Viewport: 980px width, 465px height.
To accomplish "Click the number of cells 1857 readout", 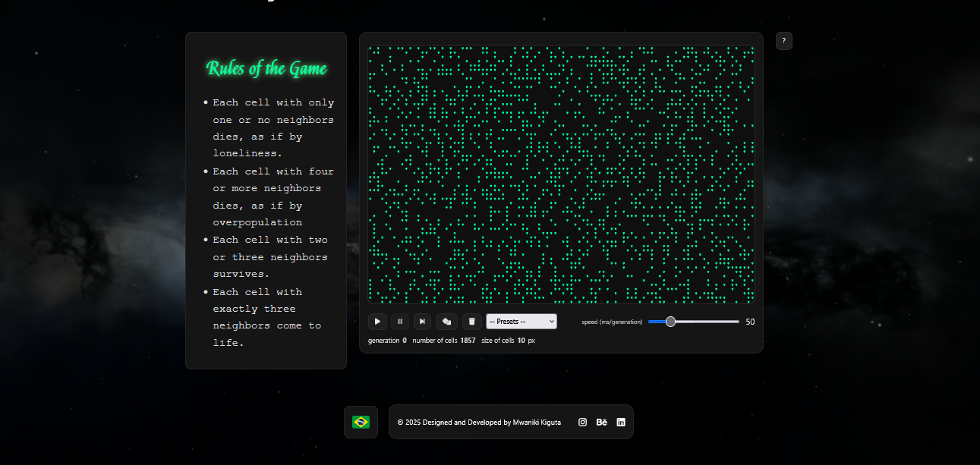I will [x=468, y=341].
